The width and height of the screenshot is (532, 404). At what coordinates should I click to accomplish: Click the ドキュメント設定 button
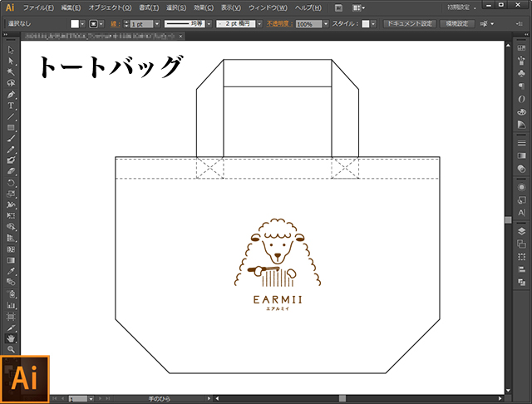click(x=410, y=24)
